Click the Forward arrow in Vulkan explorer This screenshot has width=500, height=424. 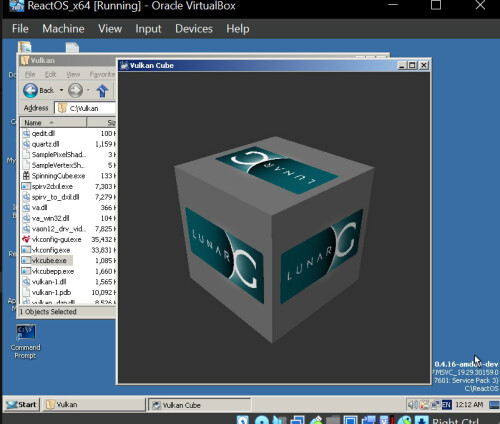pyautogui.click(x=76, y=90)
